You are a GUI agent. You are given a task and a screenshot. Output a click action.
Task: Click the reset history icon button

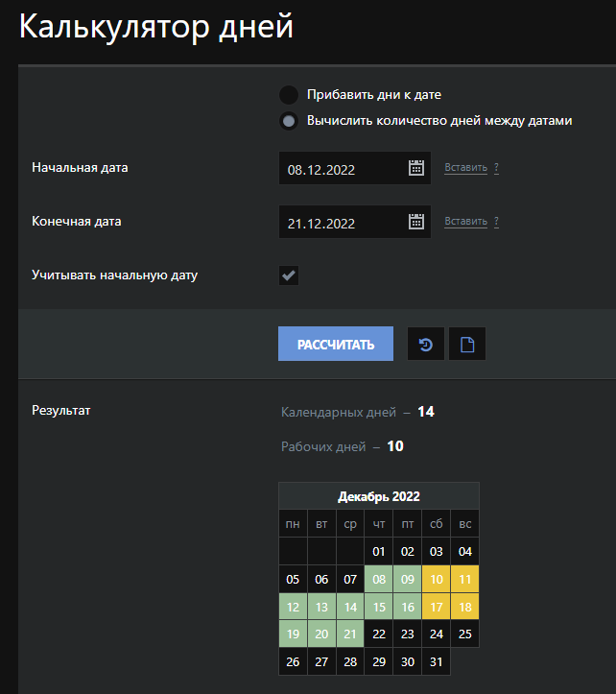426,344
